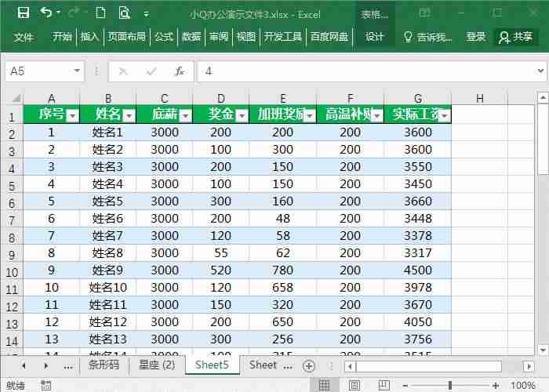Click the 共享 share button
The image size is (549, 392).
[515, 37]
